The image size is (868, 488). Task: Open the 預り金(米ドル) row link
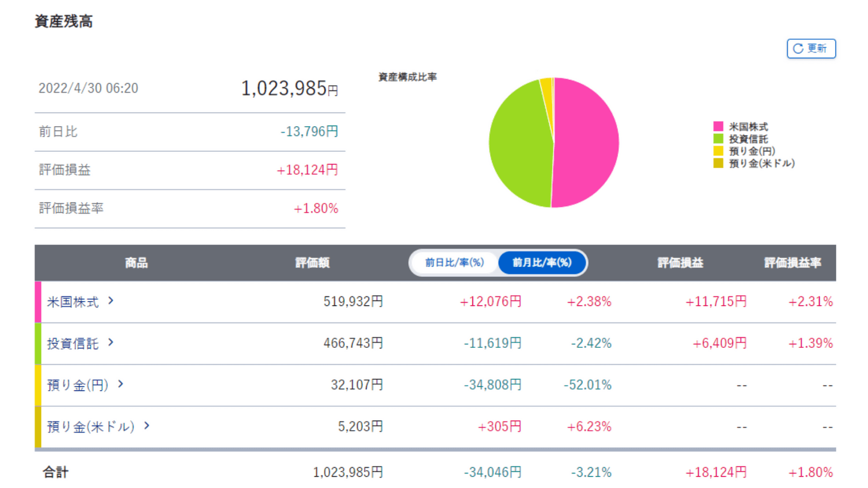(90, 427)
